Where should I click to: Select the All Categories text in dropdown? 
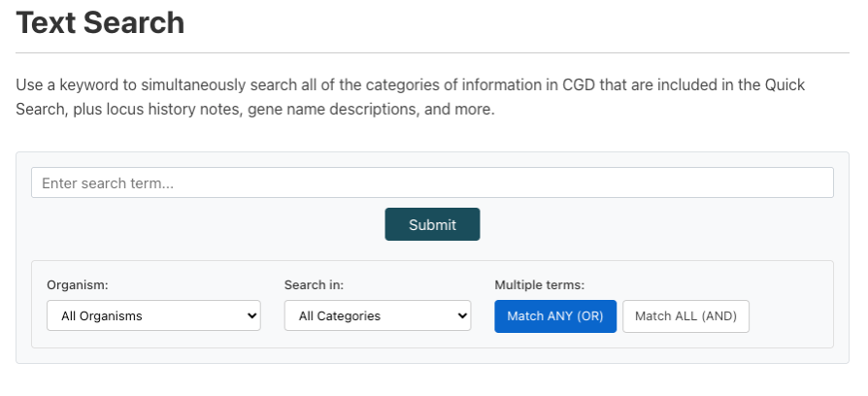[340, 315]
